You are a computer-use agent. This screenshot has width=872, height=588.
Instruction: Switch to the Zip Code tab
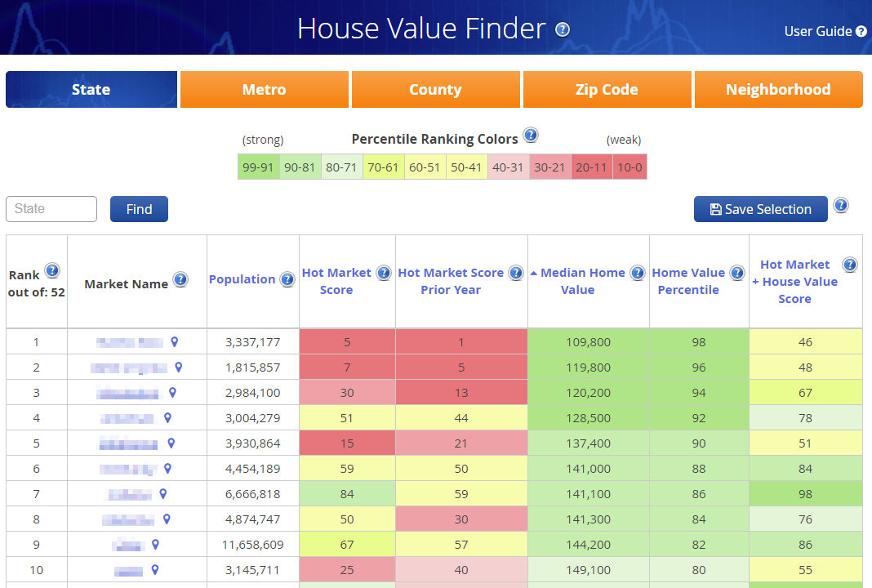tap(607, 90)
